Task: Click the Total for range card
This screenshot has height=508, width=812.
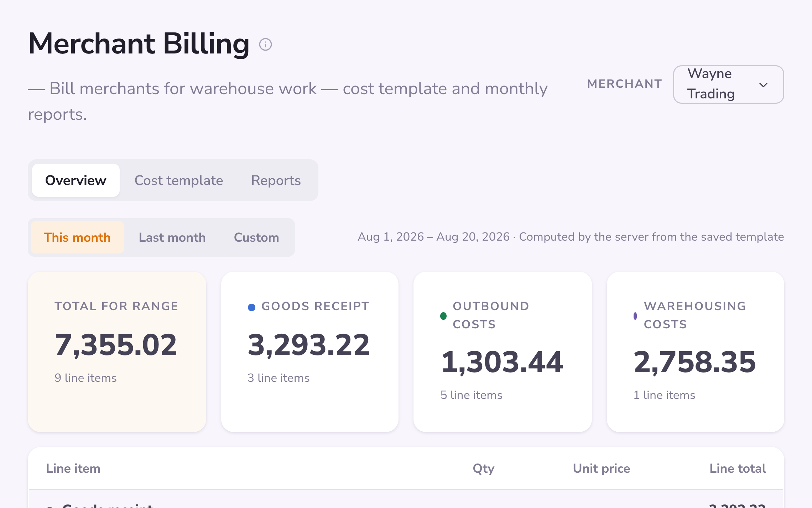Action: pyautogui.click(x=117, y=352)
